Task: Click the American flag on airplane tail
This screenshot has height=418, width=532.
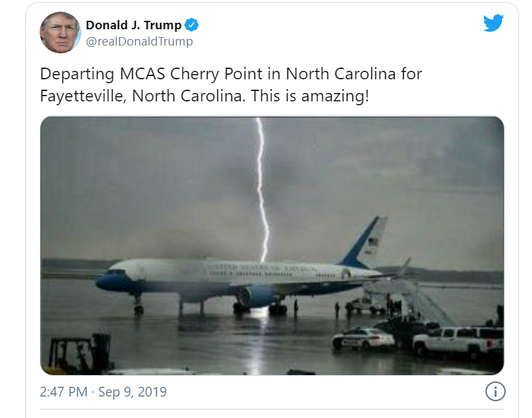Action: pyautogui.click(x=373, y=242)
